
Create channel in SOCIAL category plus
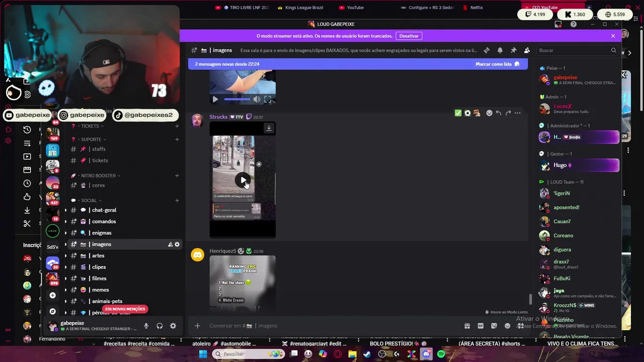pos(177,200)
